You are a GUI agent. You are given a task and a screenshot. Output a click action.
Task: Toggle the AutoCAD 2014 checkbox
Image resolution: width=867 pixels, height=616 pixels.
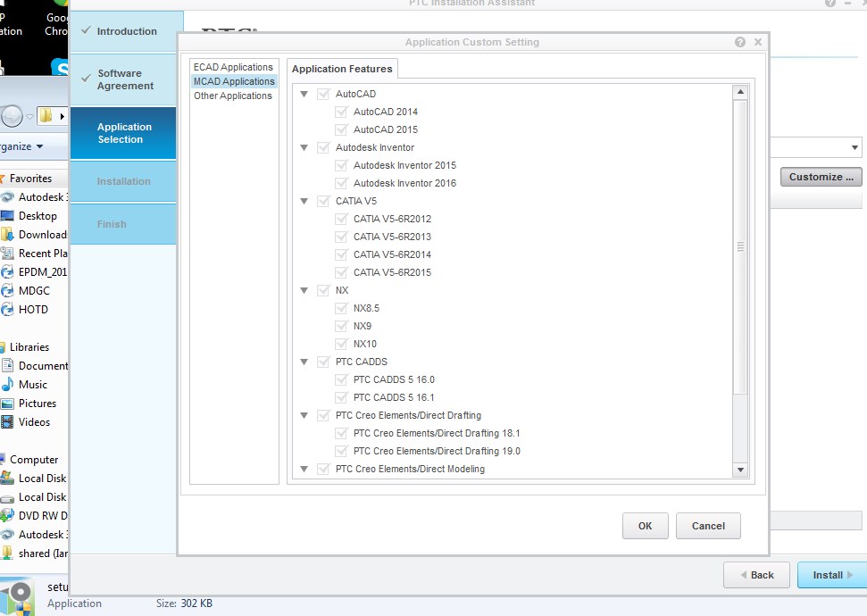341,112
